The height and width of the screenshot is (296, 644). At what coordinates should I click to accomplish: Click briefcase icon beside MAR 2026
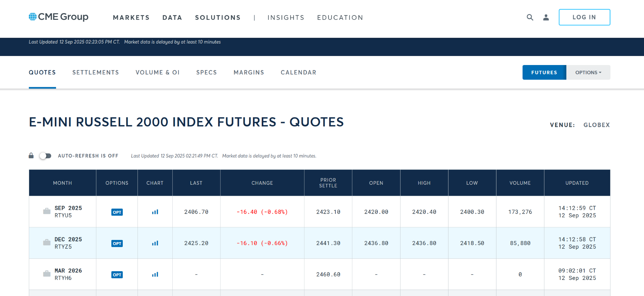[x=47, y=274]
